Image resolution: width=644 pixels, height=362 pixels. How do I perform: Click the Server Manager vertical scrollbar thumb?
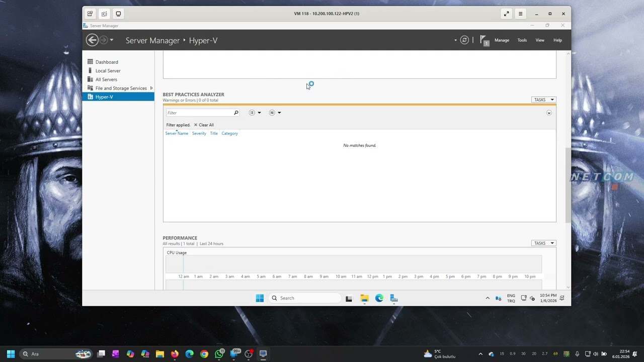pyautogui.click(x=568, y=185)
